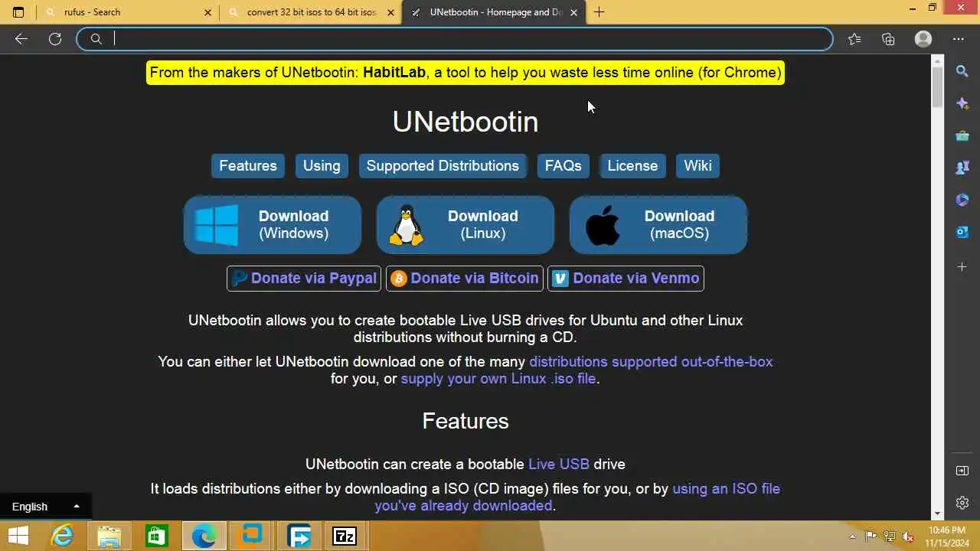Donate via Venmo
980x551 pixels.
[x=626, y=279]
